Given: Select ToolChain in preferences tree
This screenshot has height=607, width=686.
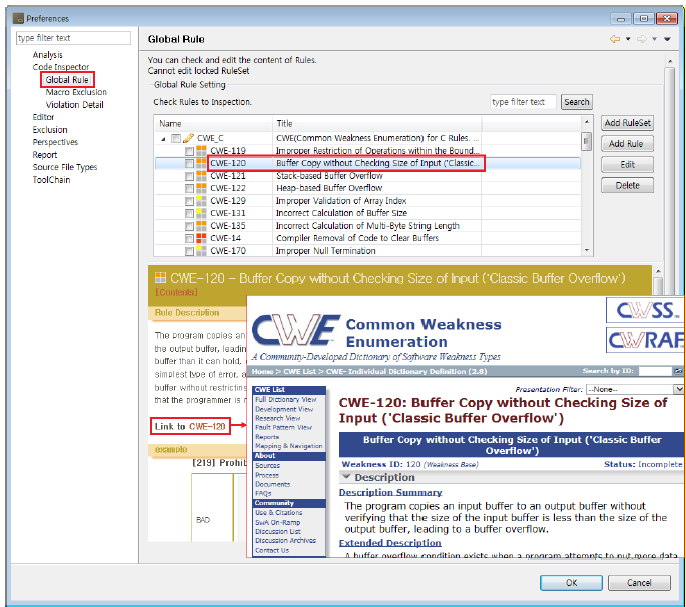Looking at the screenshot, I should [x=51, y=179].
